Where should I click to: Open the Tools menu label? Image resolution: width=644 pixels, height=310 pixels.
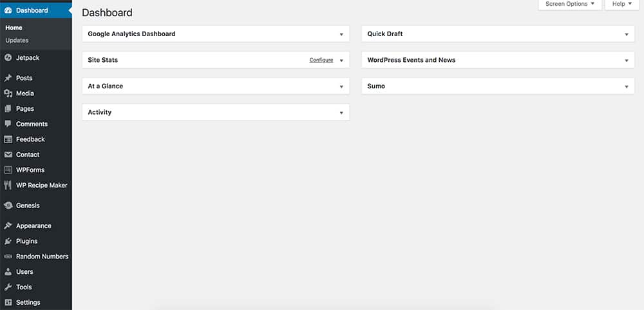click(24, 287)
